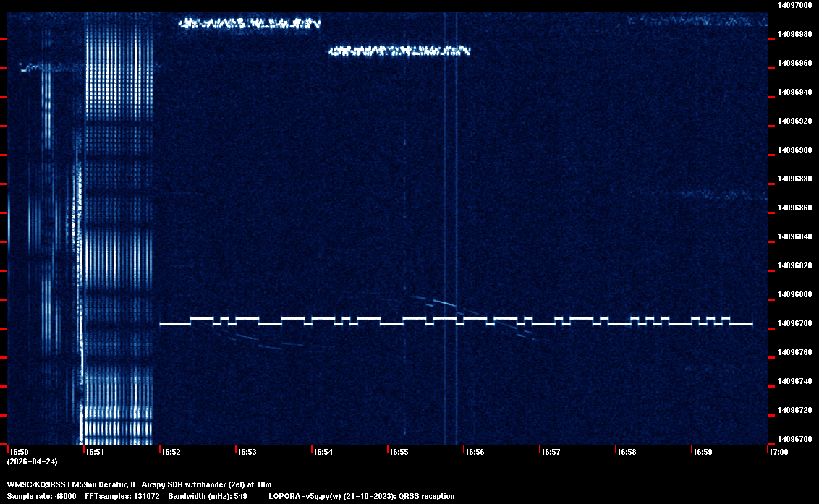Screen dimensions: 819x504
Task: Click the (2026-04-24) date label
Action: pos(32,461)
